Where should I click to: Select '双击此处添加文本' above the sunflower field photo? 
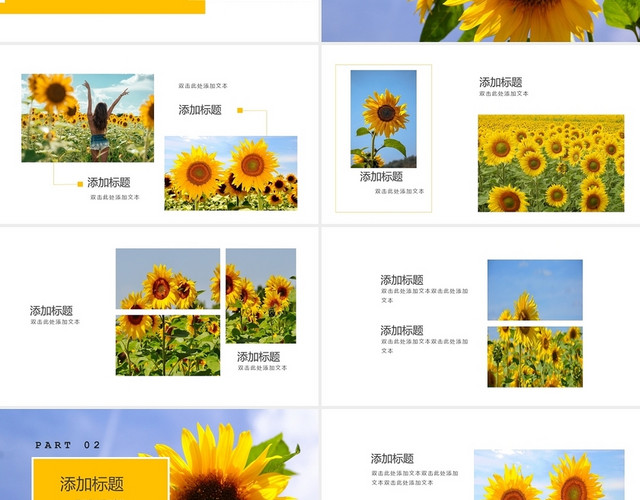point(504,93)
